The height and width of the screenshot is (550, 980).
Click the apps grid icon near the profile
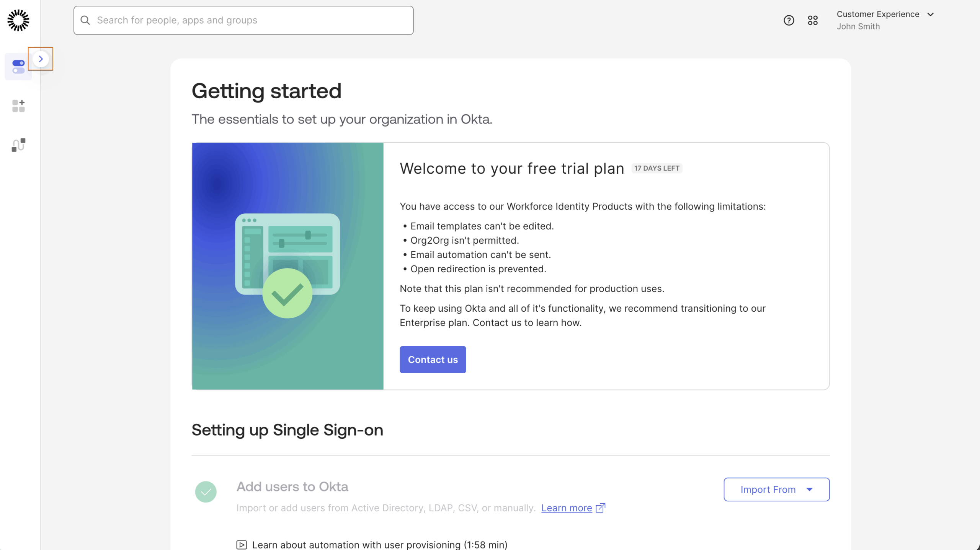[x=813, y=20]
